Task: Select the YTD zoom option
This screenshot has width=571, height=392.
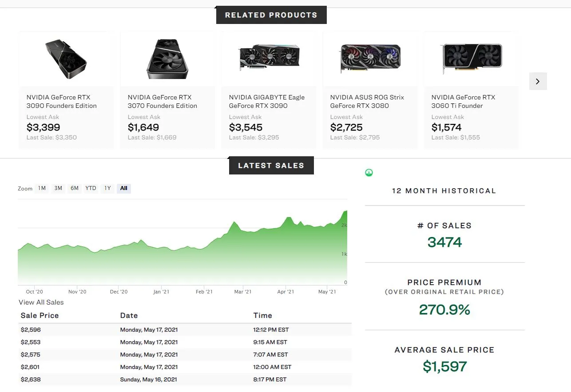Action: click(x=91, y=188)
